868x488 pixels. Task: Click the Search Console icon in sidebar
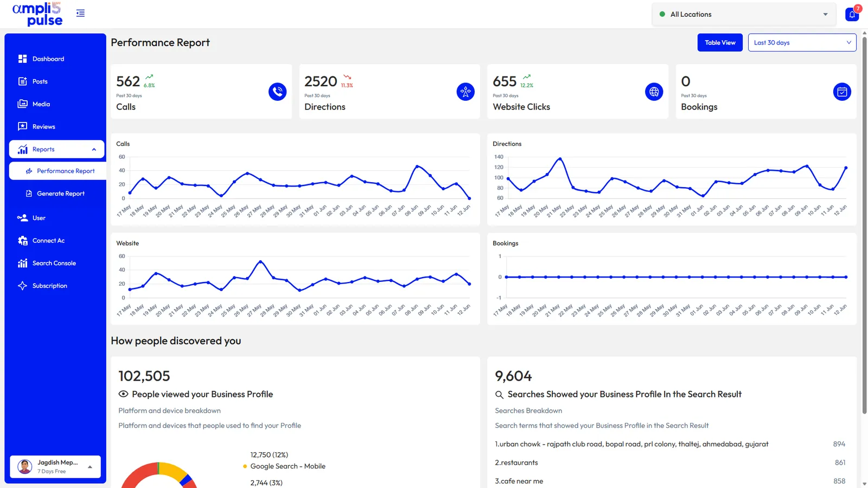(22, 263)
